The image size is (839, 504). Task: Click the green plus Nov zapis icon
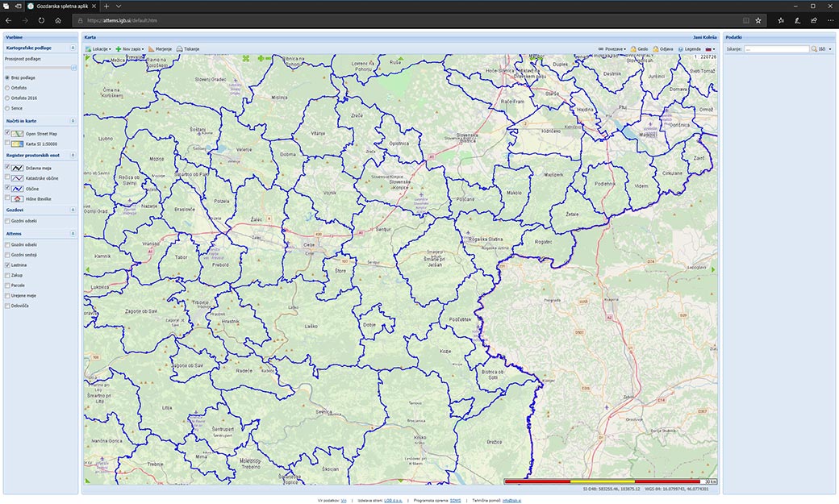tap(119, 49)
